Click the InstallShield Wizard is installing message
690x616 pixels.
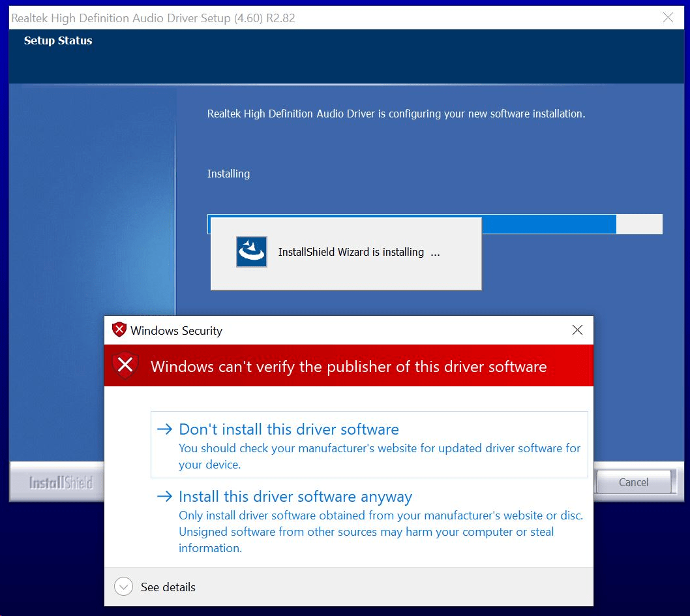(x=359, y=252)
